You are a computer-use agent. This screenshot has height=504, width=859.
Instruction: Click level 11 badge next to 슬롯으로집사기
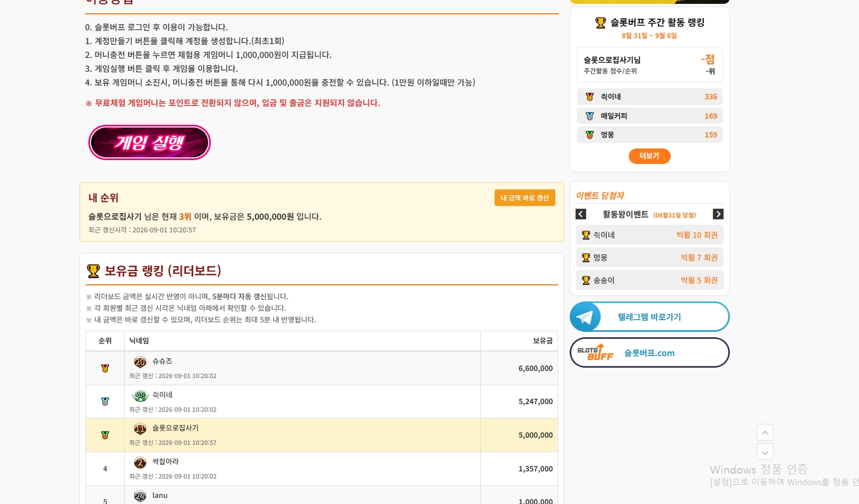point(140,429)
